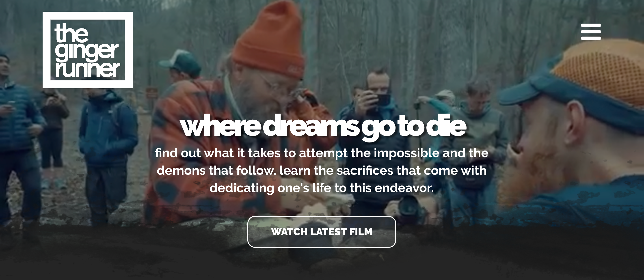
Task: Click the white border of the logo box
Action: pyautogui.click(x=88, y=15)
